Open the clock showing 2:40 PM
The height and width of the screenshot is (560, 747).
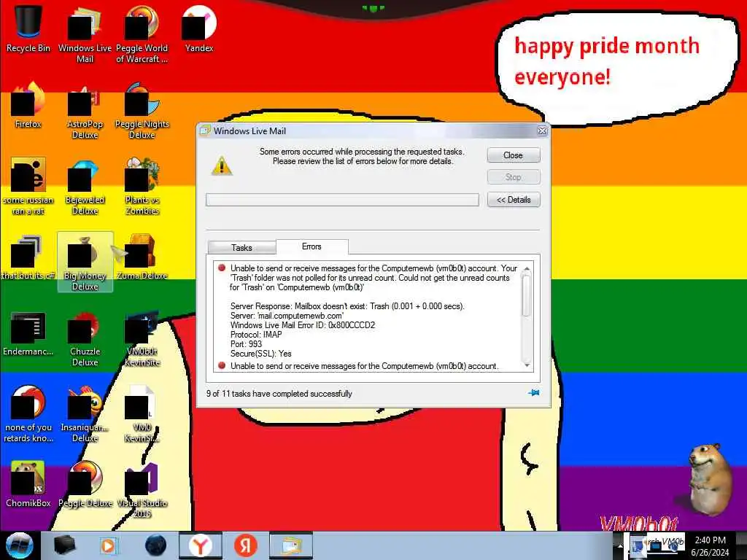(710, 546)
